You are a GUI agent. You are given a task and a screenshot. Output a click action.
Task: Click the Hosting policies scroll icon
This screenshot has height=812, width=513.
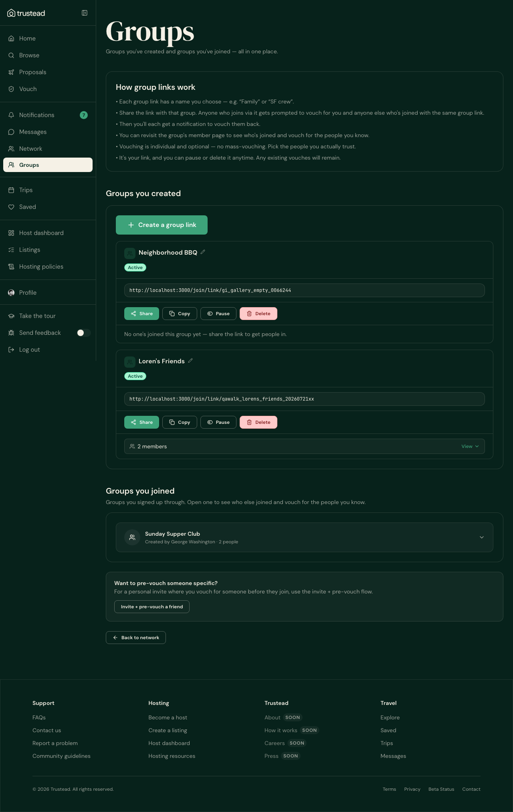[11, 267]
